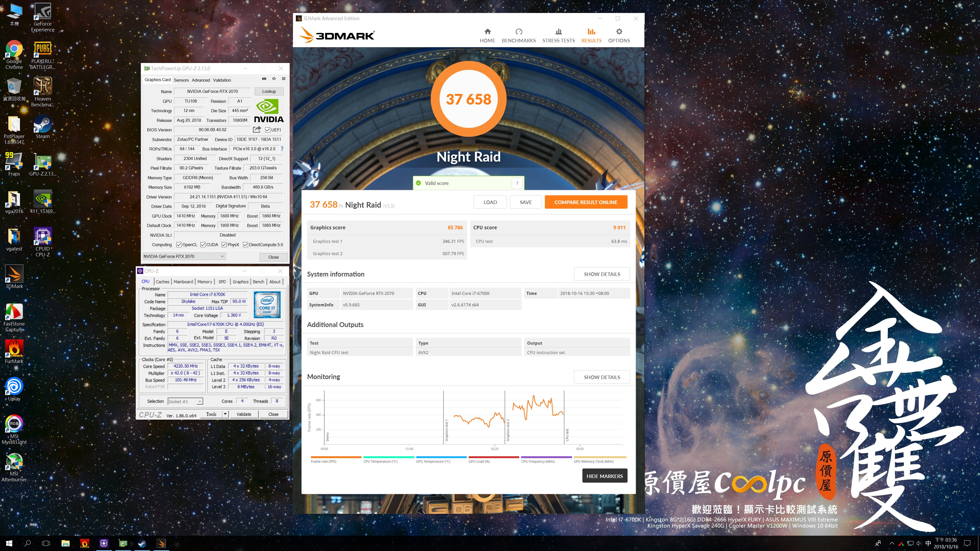Screen dimensions: 980x551
Task: Open the PotPlayer desktop icon
Action: [x=14, y=130]
